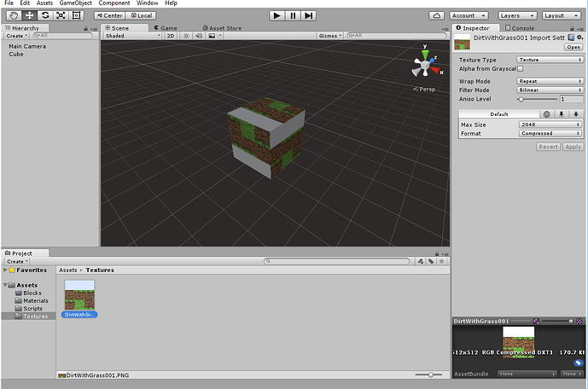Adjust Project thumbnail size slider
The height and width of the screenshot is (389, 588).
click(428, 374)
